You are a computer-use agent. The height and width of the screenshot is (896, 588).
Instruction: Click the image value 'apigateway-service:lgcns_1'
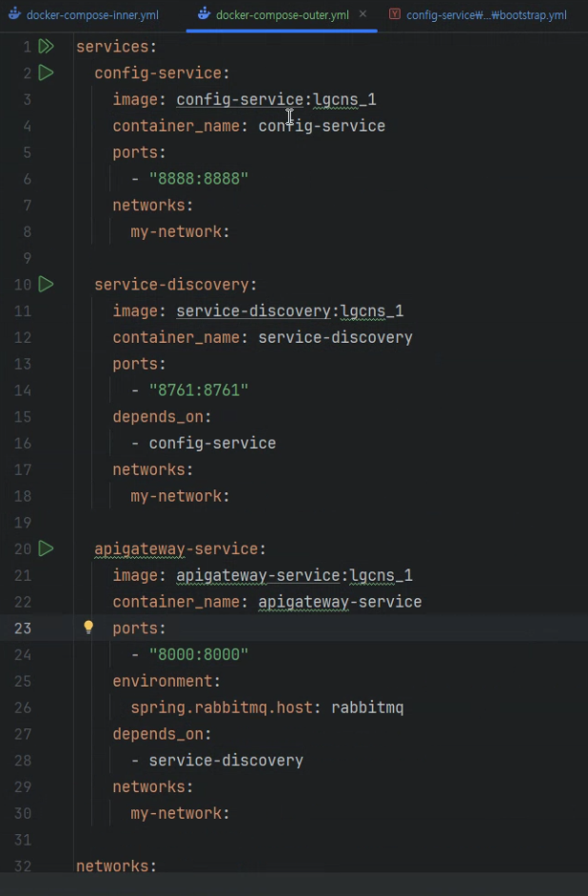[x=295, y=575]
